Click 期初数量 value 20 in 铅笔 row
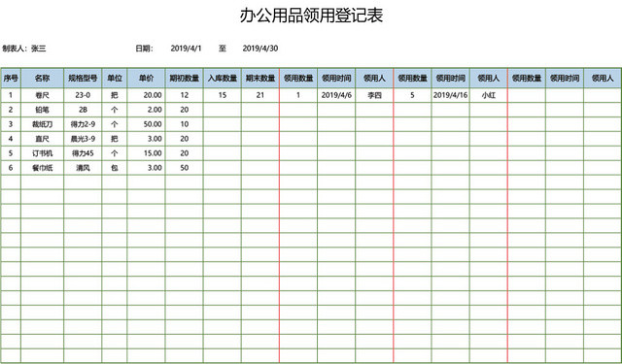The height and width of the screenshot is (364, 622). (x=184, y=110)
